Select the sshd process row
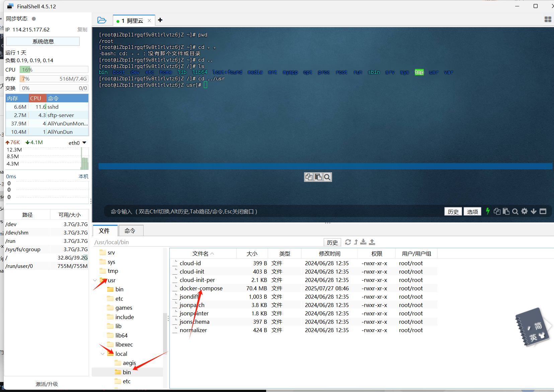This screenshot has height=392, width=554. (x=47, y=107)
